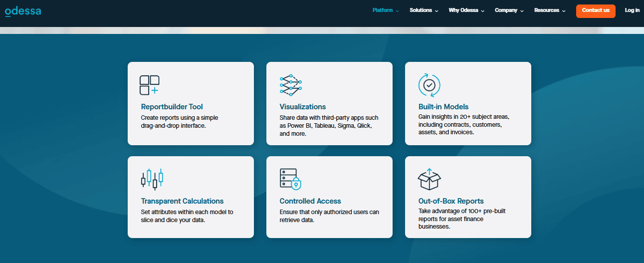Expand the chevron next to Why Odessa

[x=483, y=11]
